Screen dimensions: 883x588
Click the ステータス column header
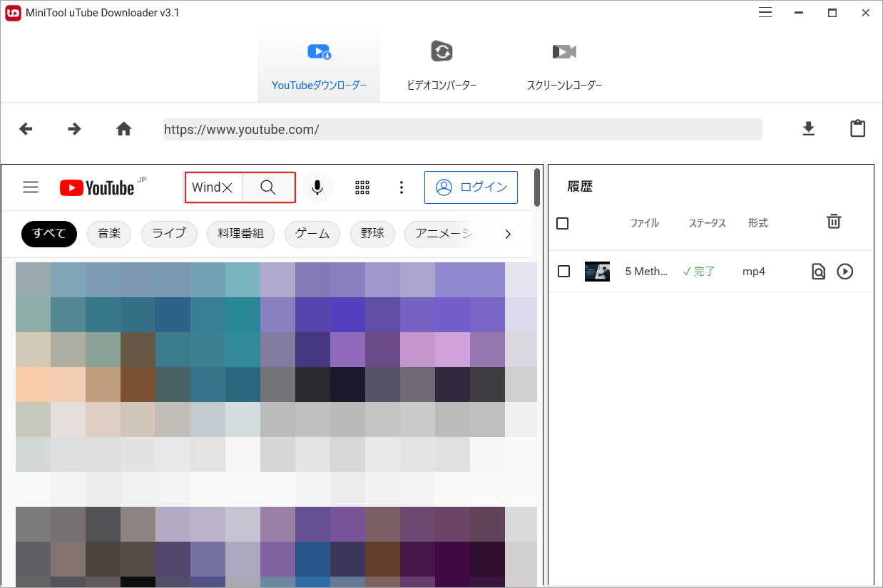pyautogui.click(x=707, y=223)
